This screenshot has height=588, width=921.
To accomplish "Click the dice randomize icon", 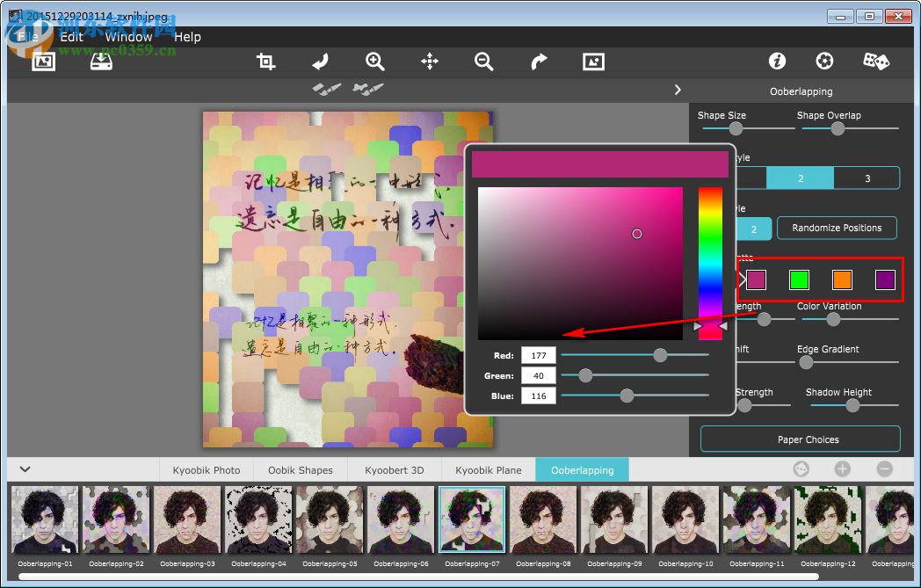I will (x=875, y=61).
